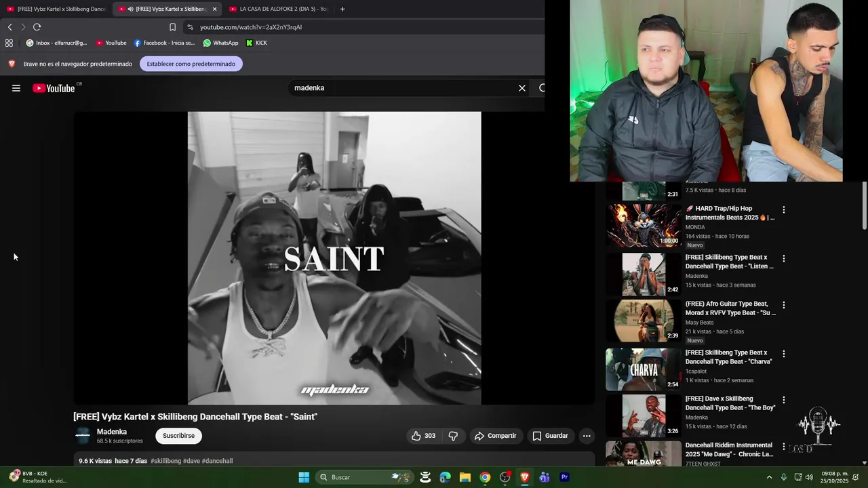868x488 pixels.
Task: Open the Dancehall Riddim Instrumental 2025 title
Action: pyautogui.click(x=729, y=450)
